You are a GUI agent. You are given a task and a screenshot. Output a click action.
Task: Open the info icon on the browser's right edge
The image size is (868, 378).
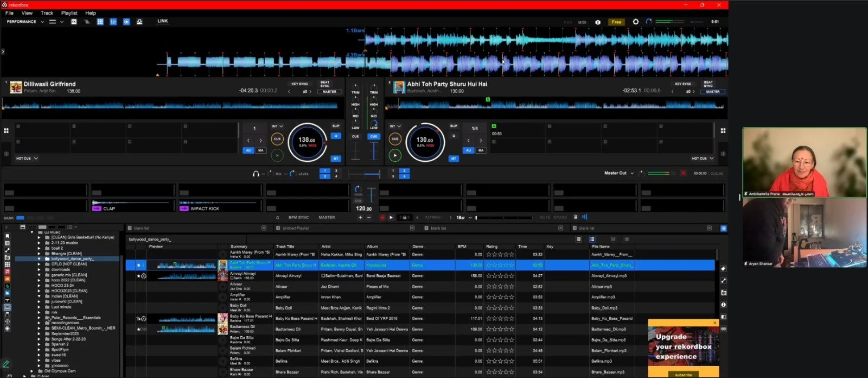click(723, 305)
